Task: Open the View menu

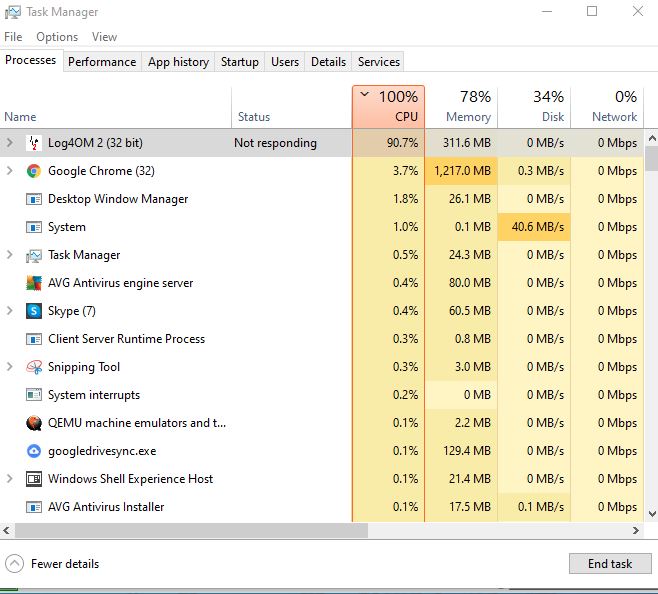Action: (104, 37)
